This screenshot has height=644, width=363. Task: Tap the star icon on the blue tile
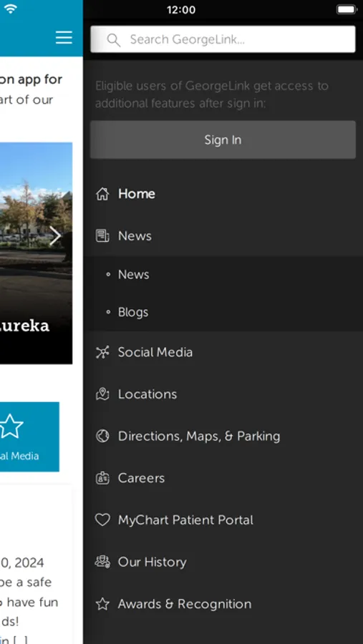coord(11,426)
